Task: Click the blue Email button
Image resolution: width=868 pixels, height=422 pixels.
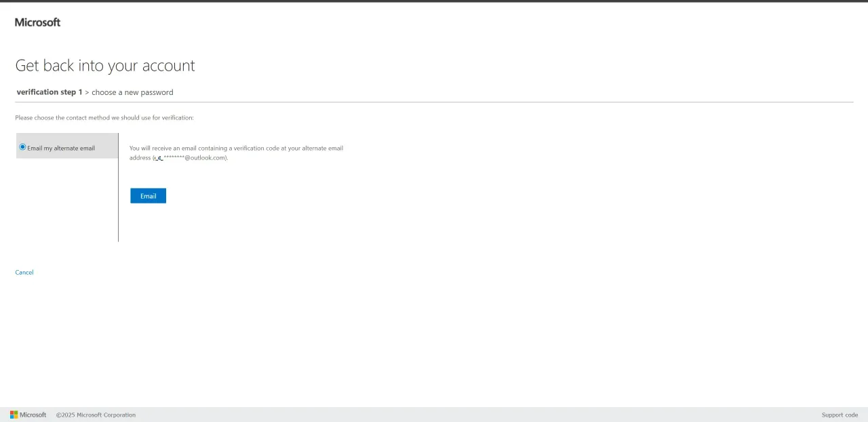Action: (148, 196)
